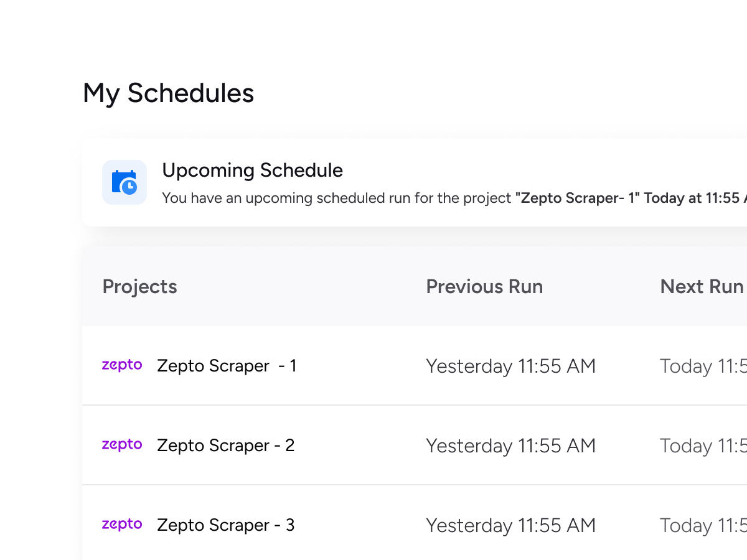
Task: Click the My Schedules page title
Action: [x=168, y=93]
